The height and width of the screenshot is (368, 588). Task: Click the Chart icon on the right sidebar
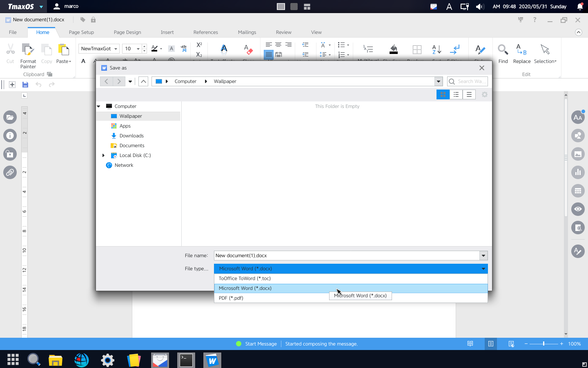click(x=578, y=173)
